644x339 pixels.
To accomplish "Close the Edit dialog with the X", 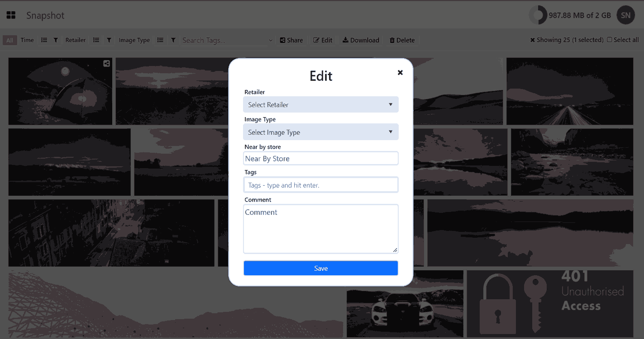I will (400, 72).
